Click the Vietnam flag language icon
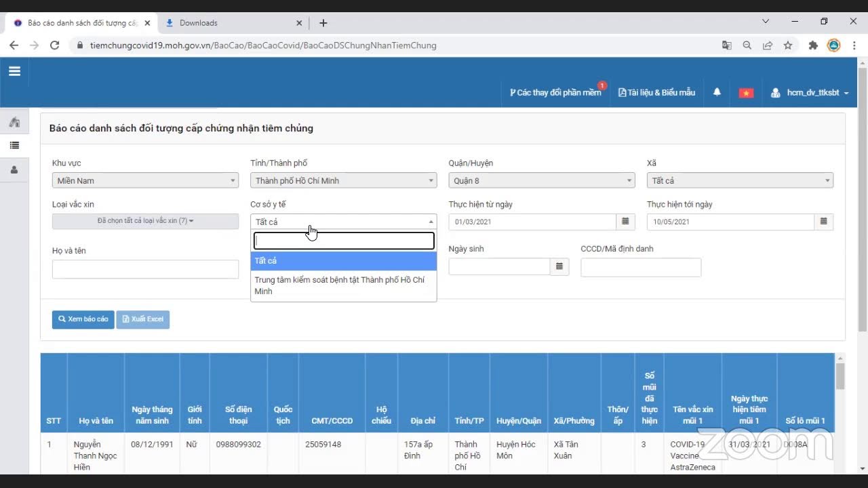Viewport: 868px width, 488px height. tap(746, 93)
